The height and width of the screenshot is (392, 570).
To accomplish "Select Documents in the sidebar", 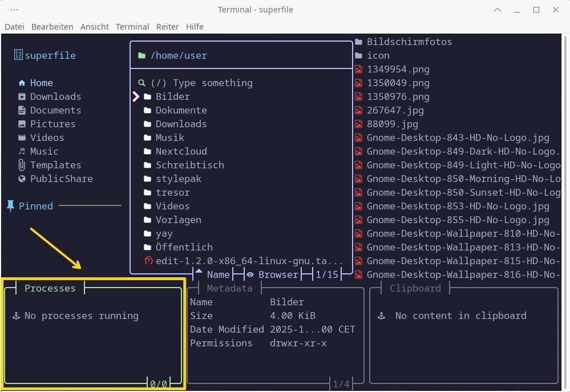I will point(55,110).
